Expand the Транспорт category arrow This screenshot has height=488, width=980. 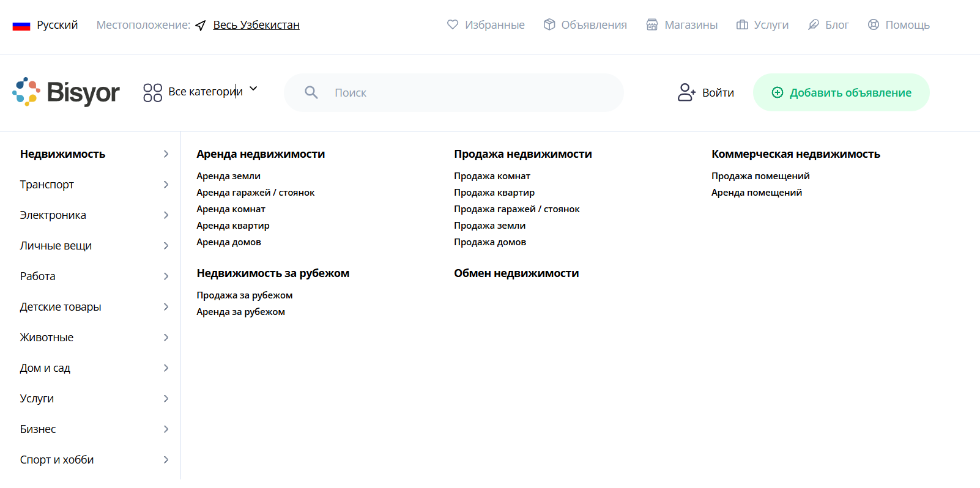tap(166, 185)
